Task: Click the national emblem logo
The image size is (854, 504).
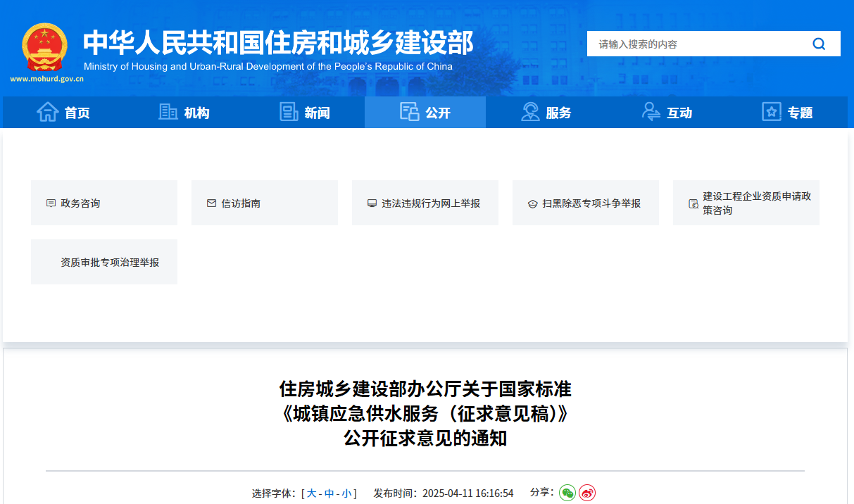Action: [x=44, y=48]
